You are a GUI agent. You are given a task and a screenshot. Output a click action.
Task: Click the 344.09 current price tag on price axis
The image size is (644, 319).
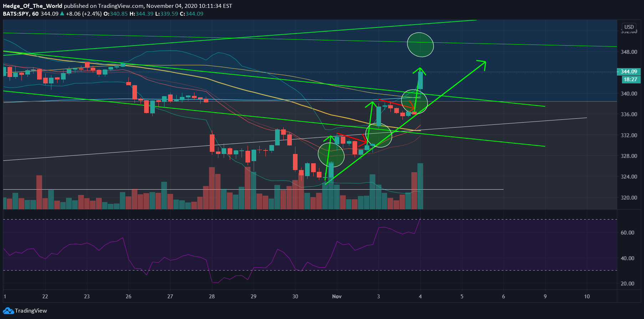click(x=629, y=72)
